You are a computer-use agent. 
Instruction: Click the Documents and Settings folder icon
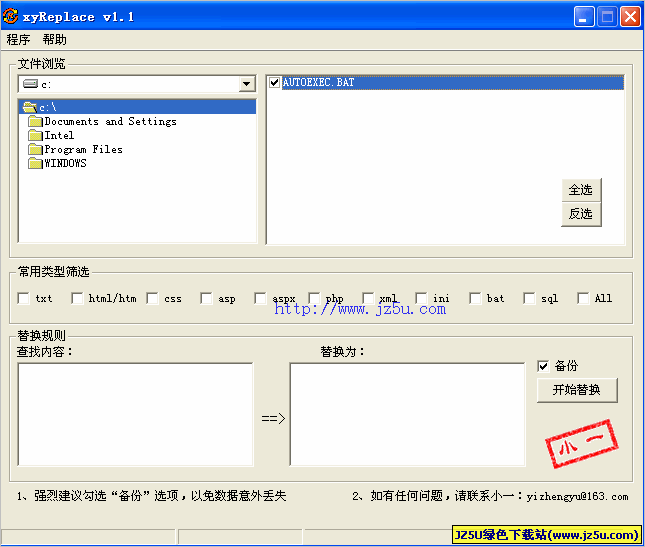click(35, 121)
